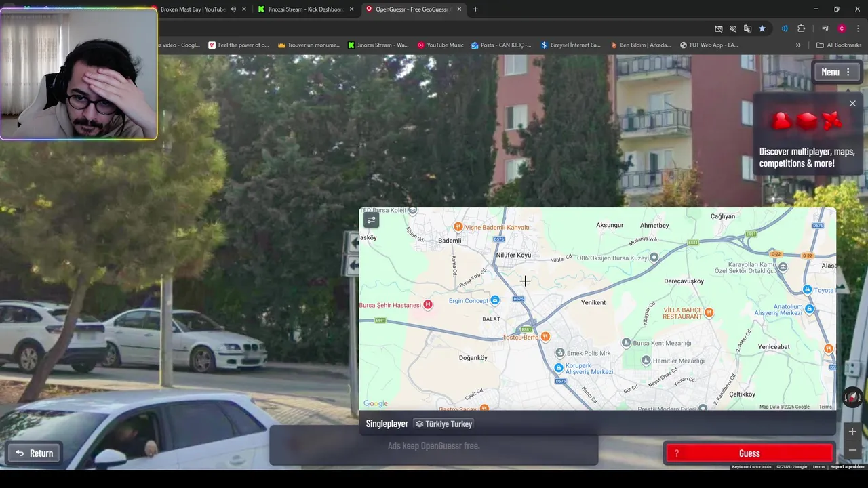The image size is (868, 488).
Task: Open the Chrome profile avatar
Action: pos(842,28)
